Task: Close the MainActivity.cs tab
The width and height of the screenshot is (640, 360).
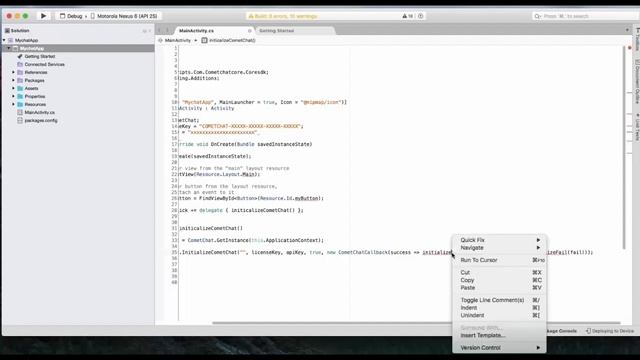Action: tap(249, 31)
